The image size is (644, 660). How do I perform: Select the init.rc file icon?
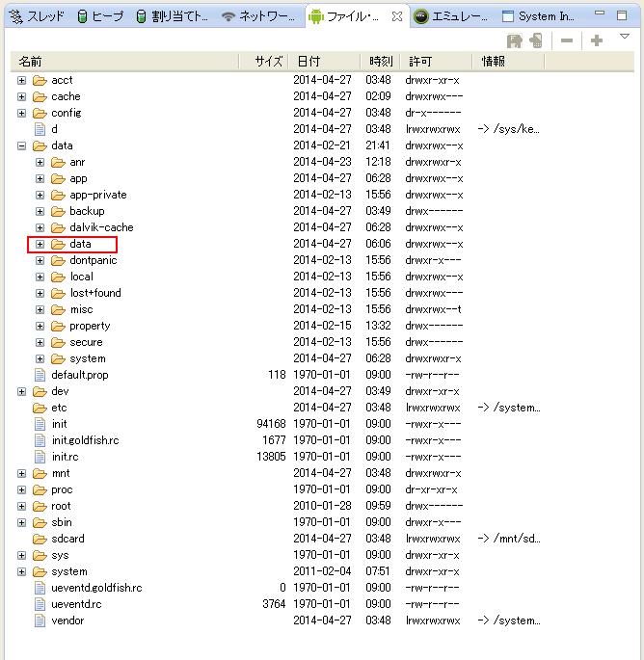40,457
